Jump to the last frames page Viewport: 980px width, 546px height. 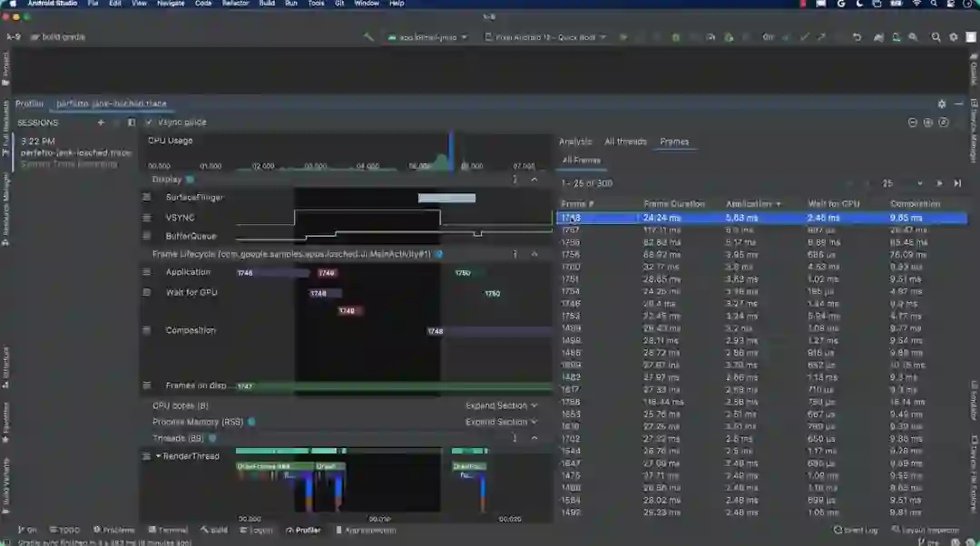(956, 183)
